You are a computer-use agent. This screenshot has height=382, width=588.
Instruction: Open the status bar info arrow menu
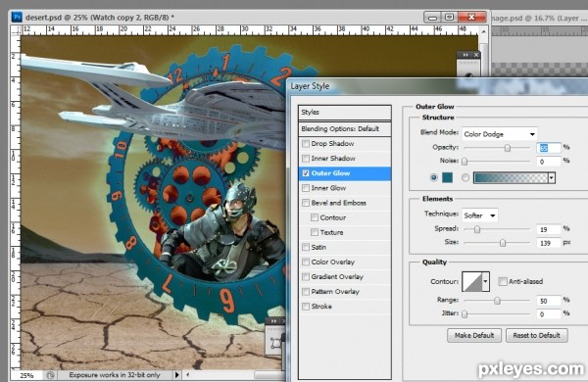(177, 374)
